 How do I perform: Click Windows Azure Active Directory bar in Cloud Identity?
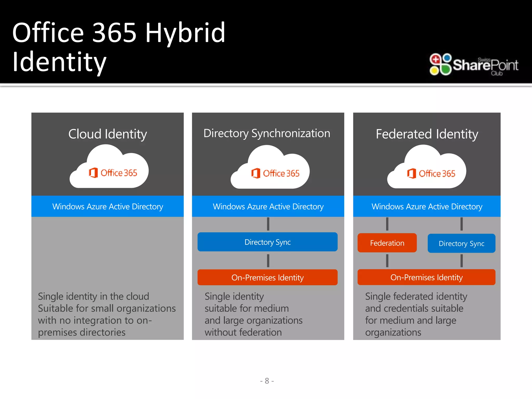pos(108,206)
